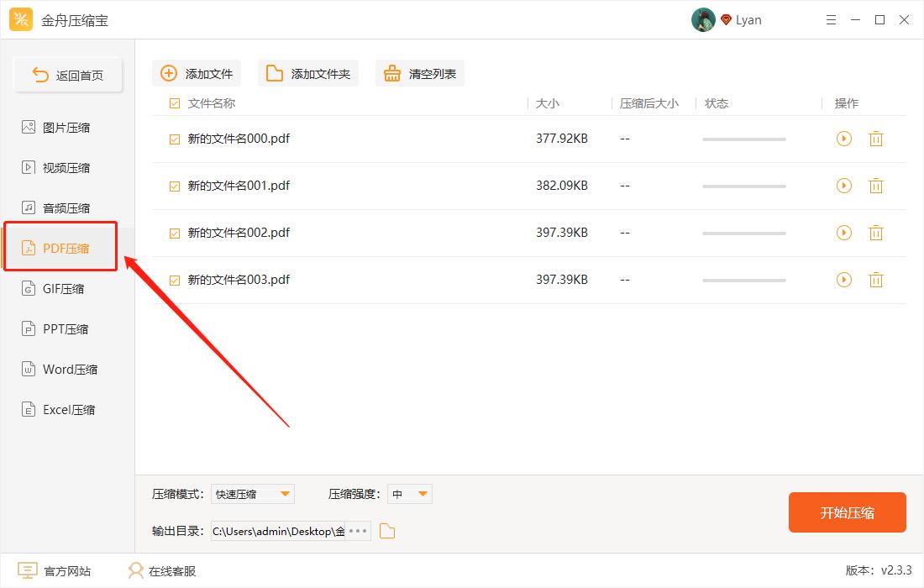Click 官方网站 in the status bar

click(55, 570)
